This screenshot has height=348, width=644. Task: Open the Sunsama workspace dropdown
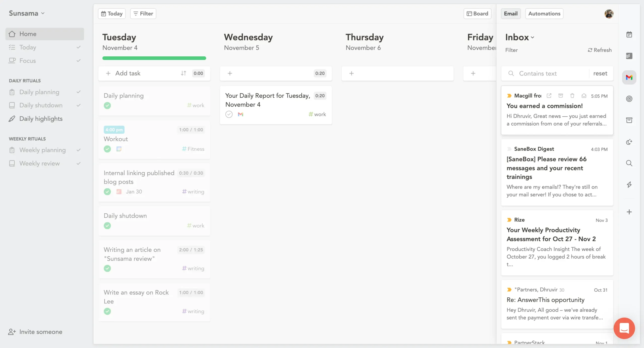(26, 13)
